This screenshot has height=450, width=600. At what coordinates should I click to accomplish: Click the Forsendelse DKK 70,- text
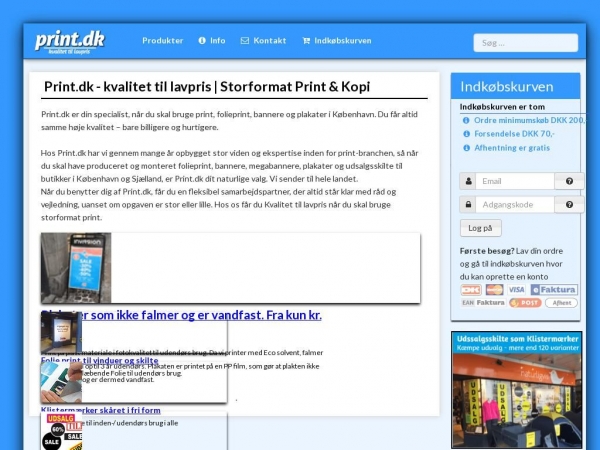pyautogui.click(x=514, y=134)
